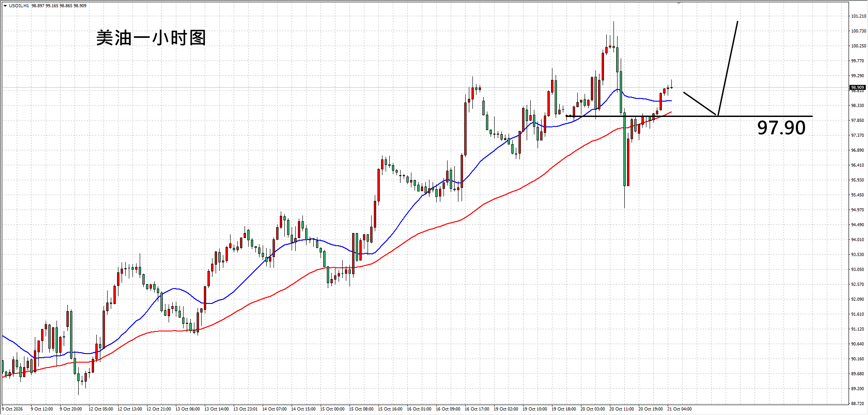Screen dimensions: 868x415
Task: Click price scale label 88.720
Action: coord(858,404)
